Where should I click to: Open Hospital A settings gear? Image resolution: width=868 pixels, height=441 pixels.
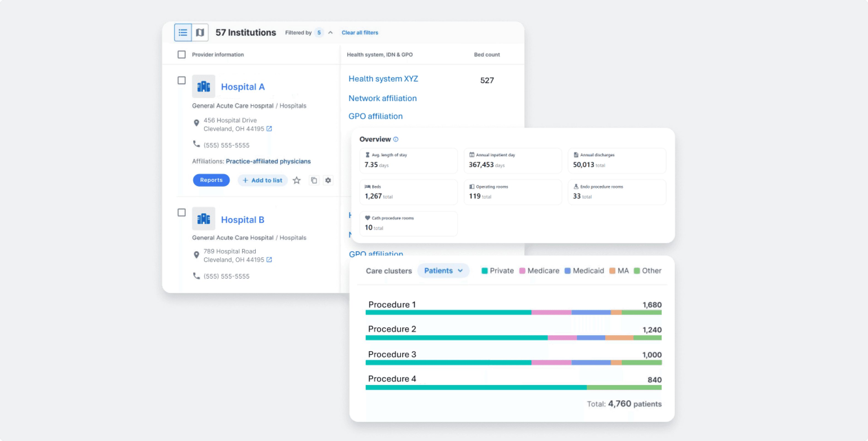coord(328,180)
